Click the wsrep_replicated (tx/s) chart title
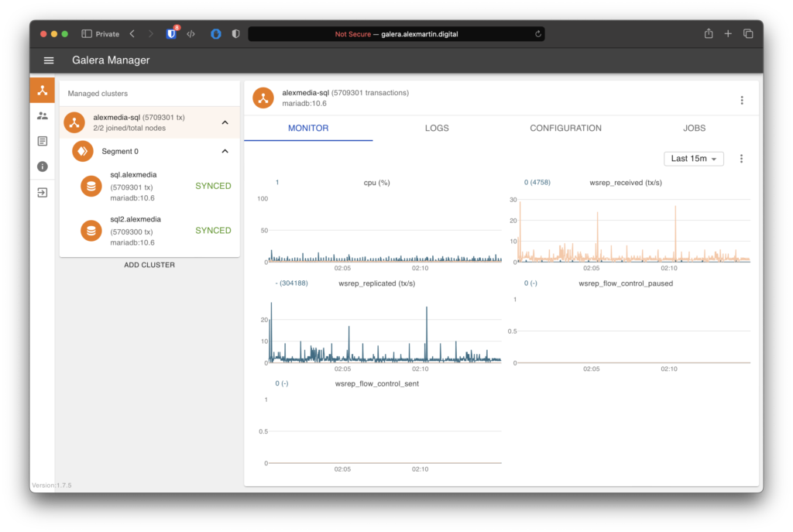Screen dimensions: 793x532 coord(377,283)
